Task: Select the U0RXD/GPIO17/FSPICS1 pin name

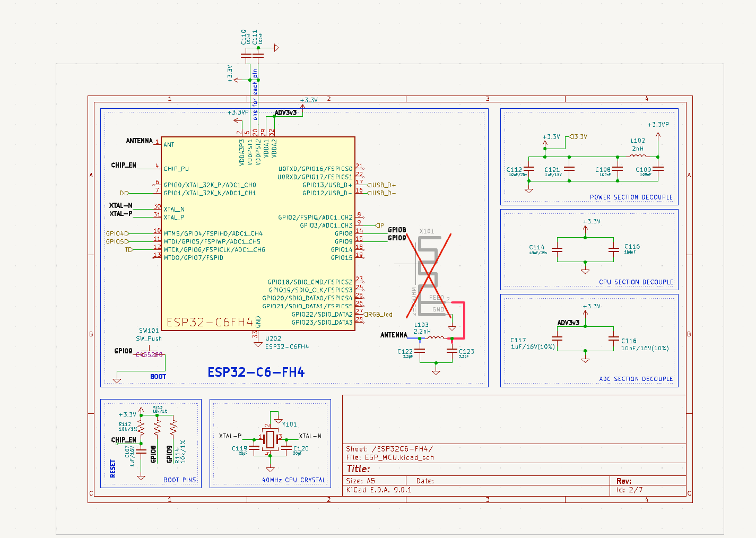Action: click(315, 177)
